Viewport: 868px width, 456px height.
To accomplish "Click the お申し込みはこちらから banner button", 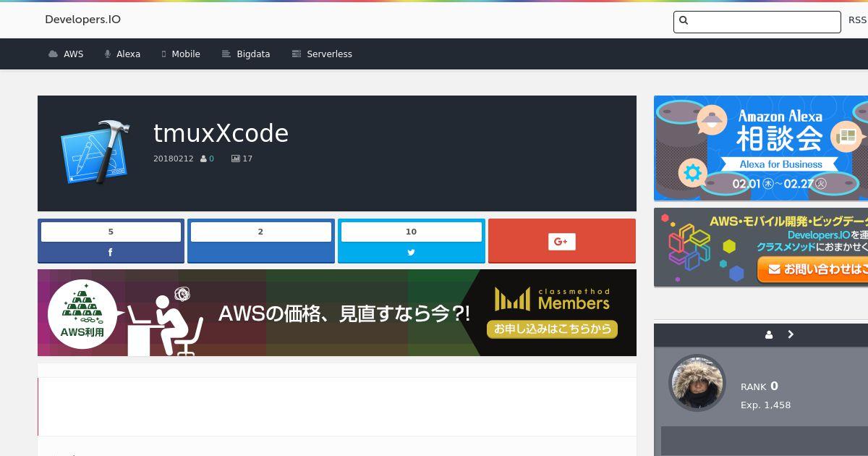I will point(552,329).
